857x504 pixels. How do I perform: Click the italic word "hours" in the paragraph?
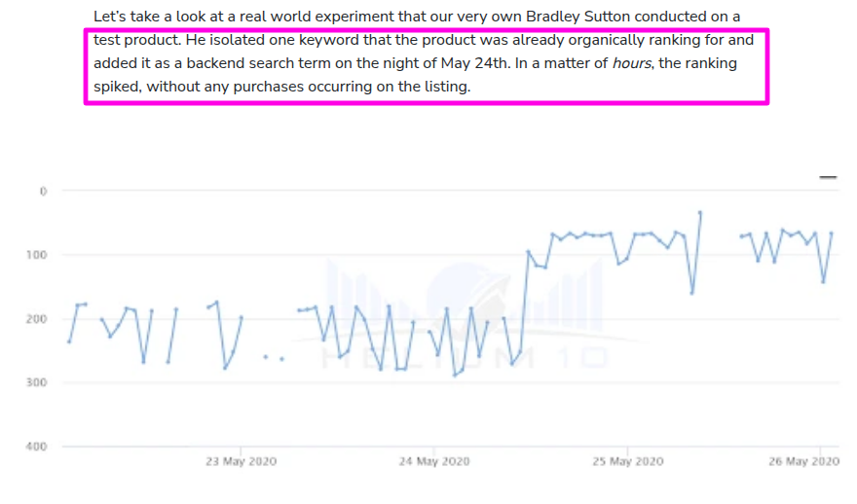click(x=631, y=63)
